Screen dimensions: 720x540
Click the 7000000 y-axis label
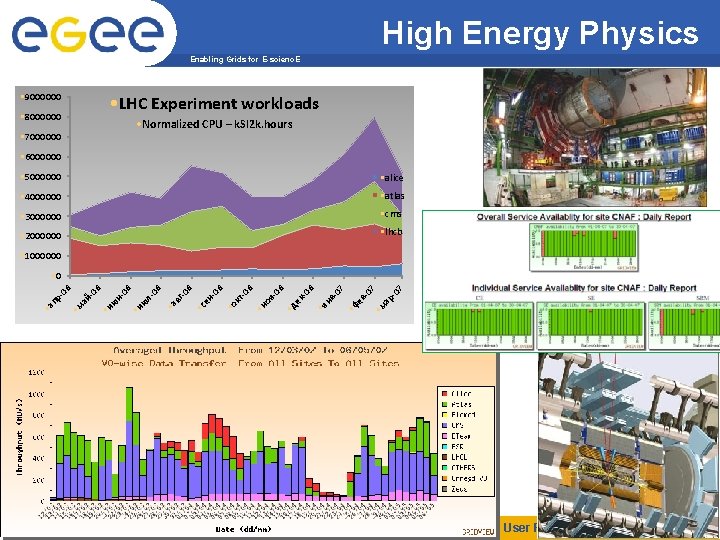coord(43,137)
